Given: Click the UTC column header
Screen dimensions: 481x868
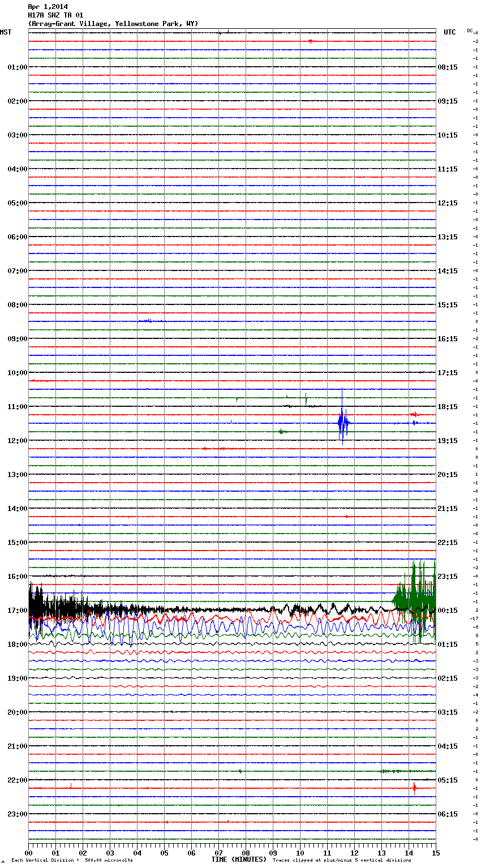Looking at the screenshot, I should [449, 32].
